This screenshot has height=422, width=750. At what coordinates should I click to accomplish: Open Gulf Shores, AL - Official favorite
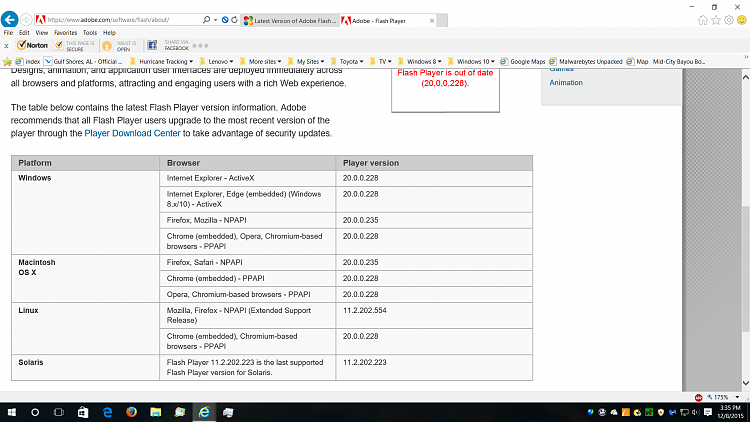[83, 62]
